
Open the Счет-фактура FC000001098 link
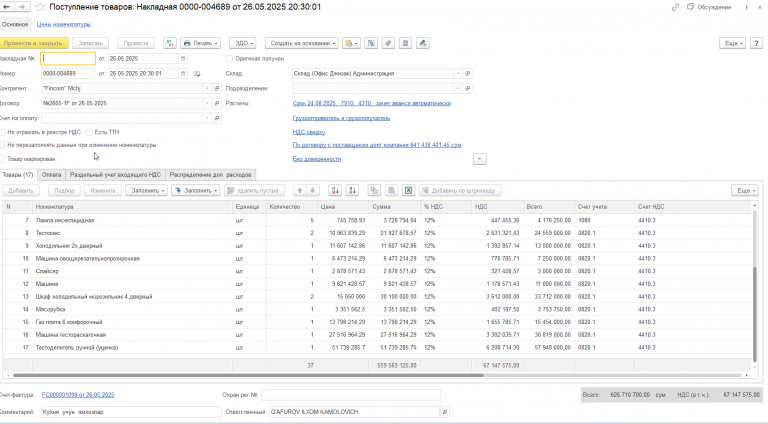[78, 395]
